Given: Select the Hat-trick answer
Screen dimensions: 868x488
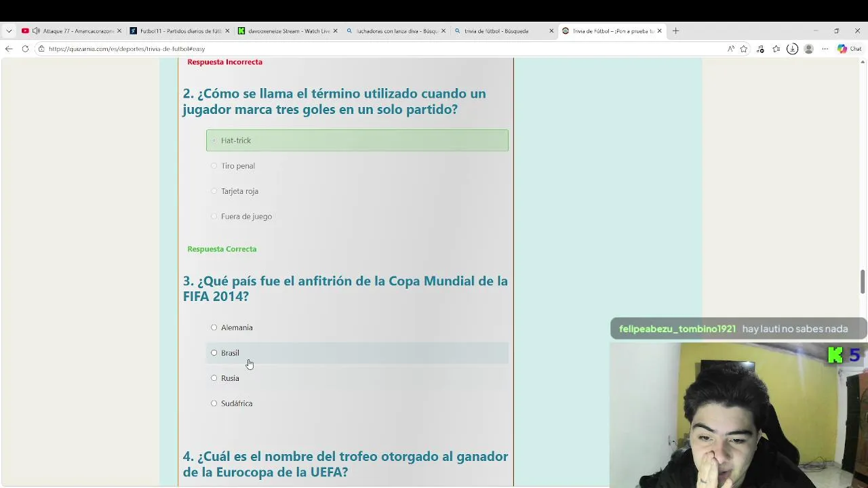Looking at the screenshot, I should (x=357, y=140).
